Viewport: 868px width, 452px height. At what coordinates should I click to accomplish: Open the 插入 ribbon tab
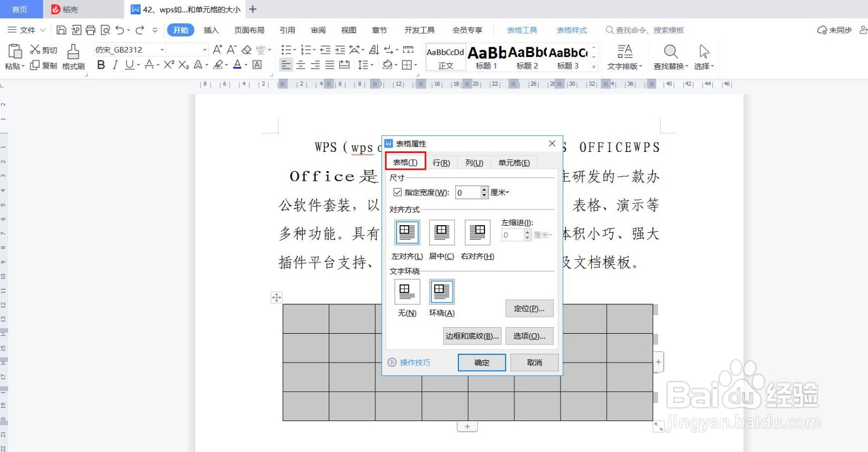click(211, 30)
